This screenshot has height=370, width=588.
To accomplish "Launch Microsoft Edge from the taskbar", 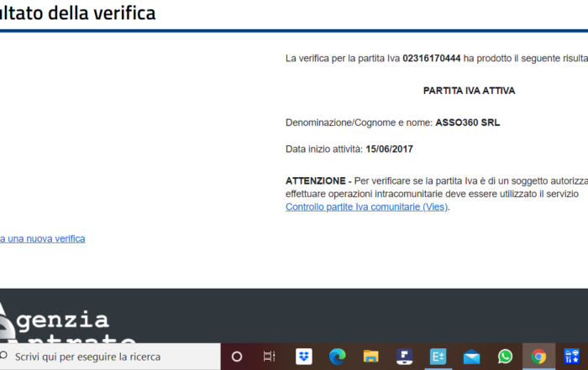I will click(x=337, y=357).
